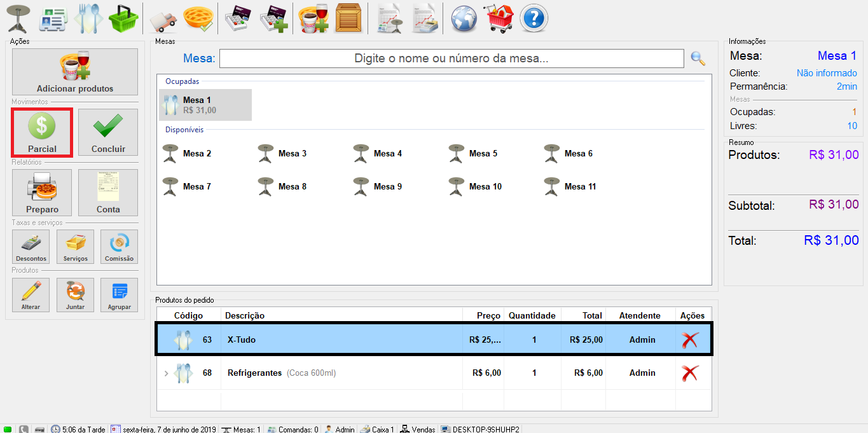868x433 pixels.
Task: Click Caixa 1 in the status bar
Action: tap(377, 429)
